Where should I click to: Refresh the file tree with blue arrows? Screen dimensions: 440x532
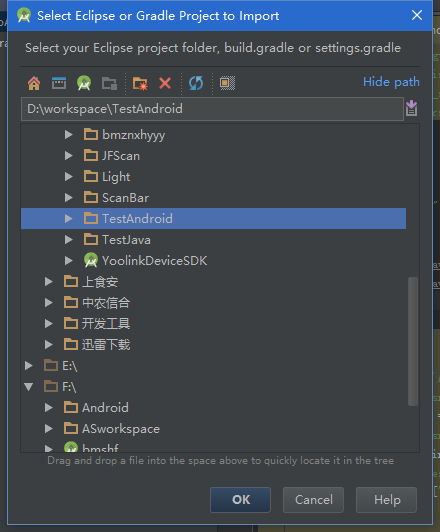196,83
